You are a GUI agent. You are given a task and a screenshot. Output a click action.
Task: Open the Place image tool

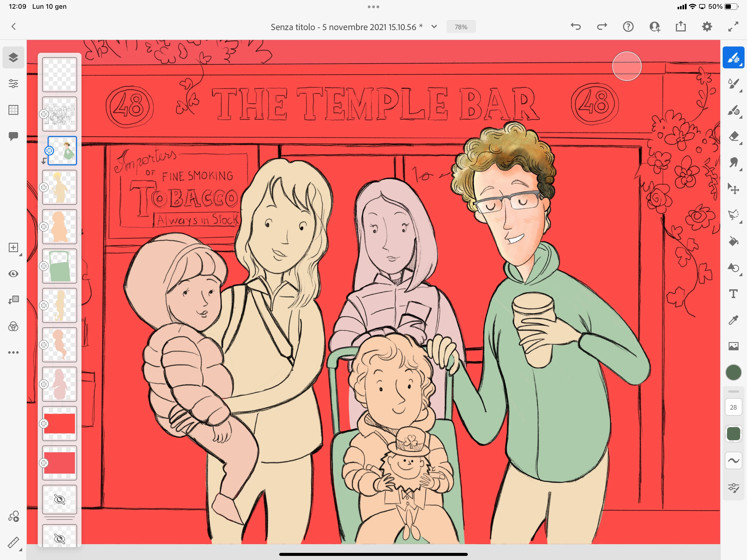tap(733, 346)
